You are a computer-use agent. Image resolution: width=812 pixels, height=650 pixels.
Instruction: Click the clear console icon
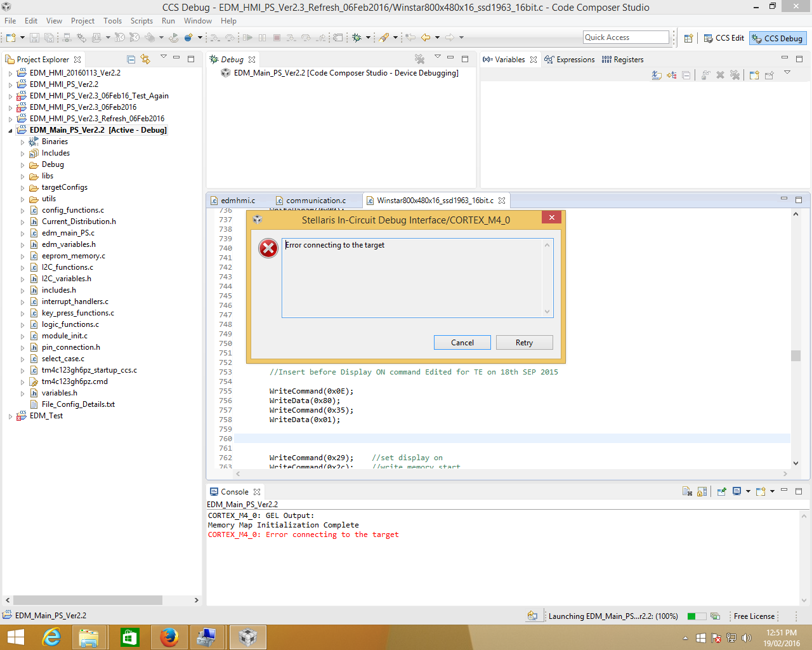[x=687, y=491]
